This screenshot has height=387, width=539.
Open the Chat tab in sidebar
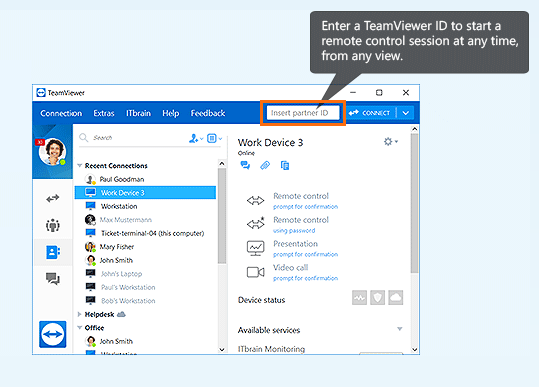(x=53, y=279)
